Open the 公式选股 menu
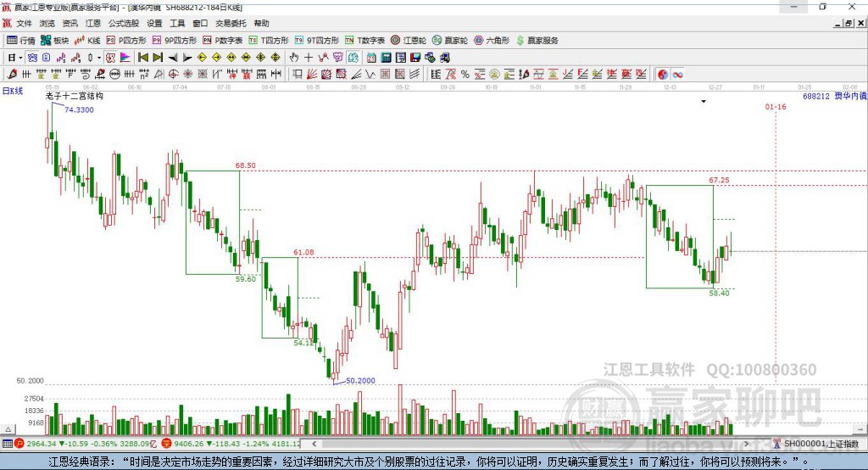The image size is (868, 470). 124,23
